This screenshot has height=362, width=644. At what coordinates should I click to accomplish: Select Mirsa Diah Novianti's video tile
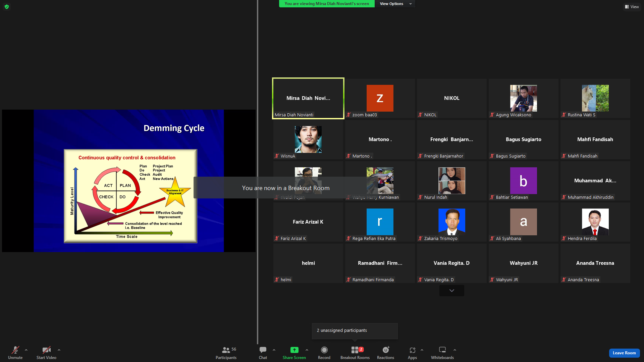tap(308, 98)
